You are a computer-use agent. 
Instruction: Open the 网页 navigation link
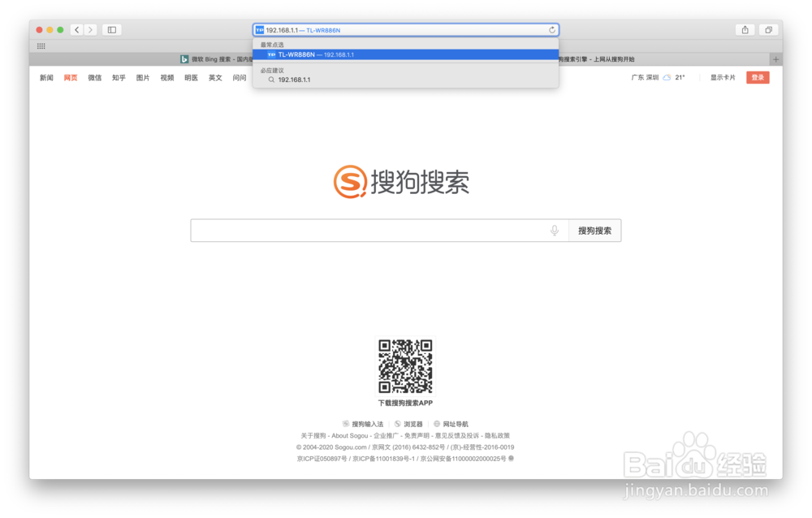(x=71, y=78)
